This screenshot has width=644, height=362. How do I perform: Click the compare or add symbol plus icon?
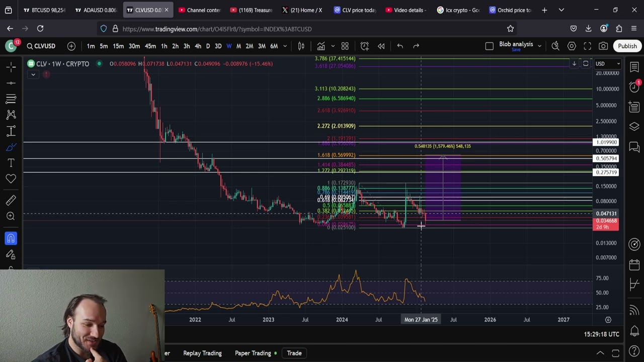(71, 46)
